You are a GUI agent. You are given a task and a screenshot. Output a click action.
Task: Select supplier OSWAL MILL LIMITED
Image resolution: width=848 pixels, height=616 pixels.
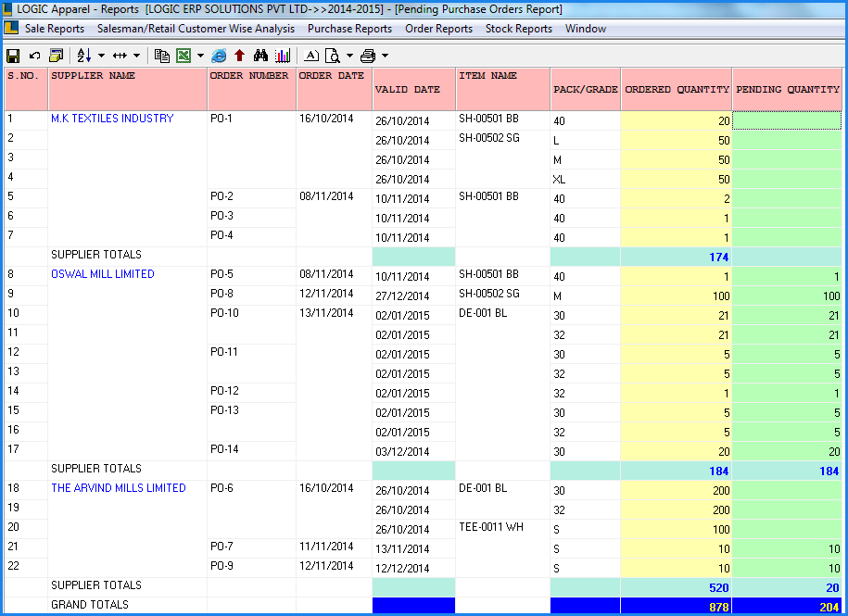coord(103,274)
